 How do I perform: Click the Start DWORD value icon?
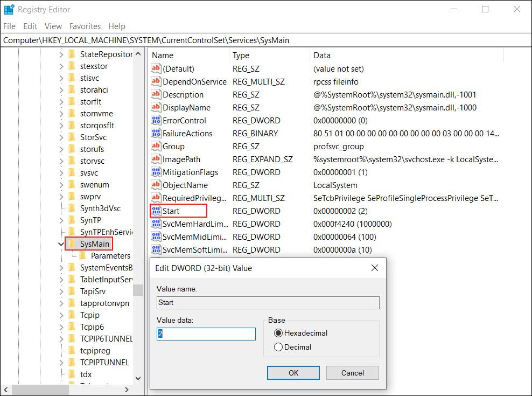click(x=156, y=211)
